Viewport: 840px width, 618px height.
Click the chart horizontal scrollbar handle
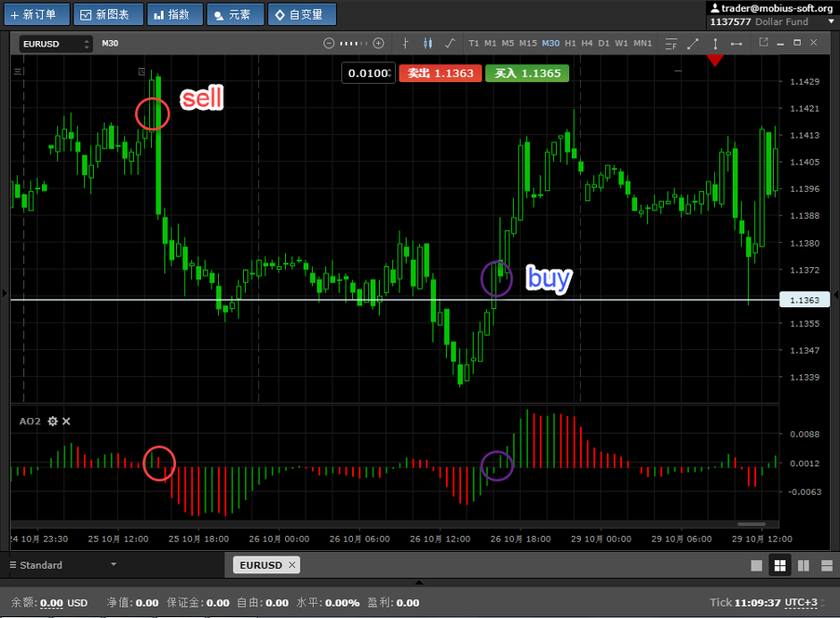752,524
